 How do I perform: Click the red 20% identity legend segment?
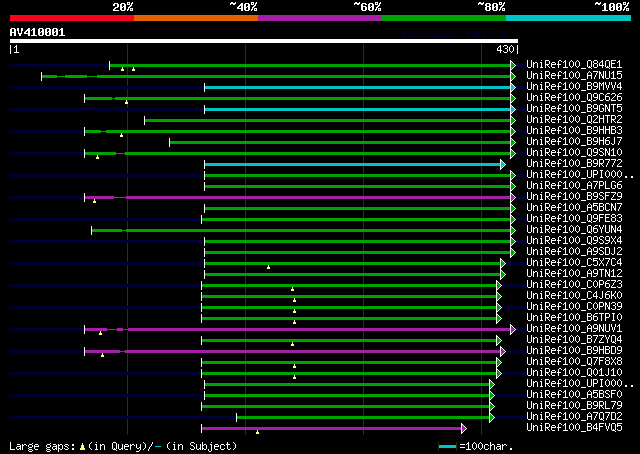(72, 18)
